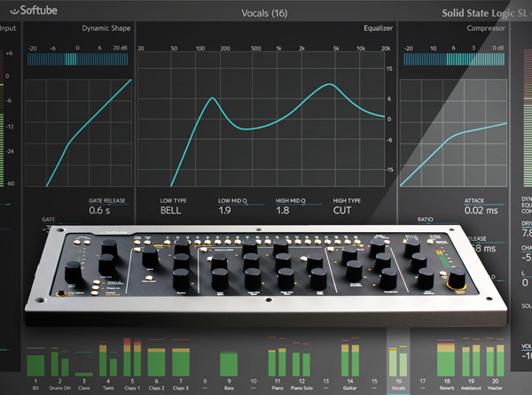Click the Softube logo
Screen dimensions: 532x395
tap(34, 11)
